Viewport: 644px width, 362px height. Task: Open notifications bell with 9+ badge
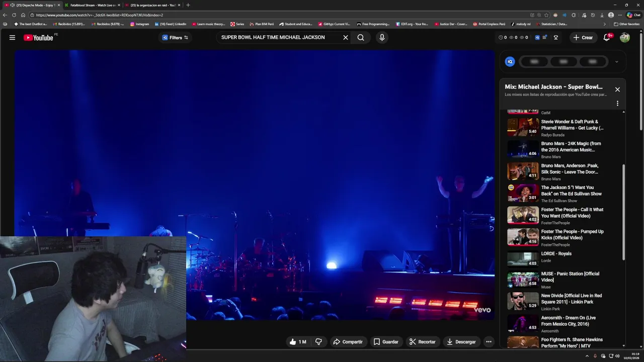(x=607, y=37)
